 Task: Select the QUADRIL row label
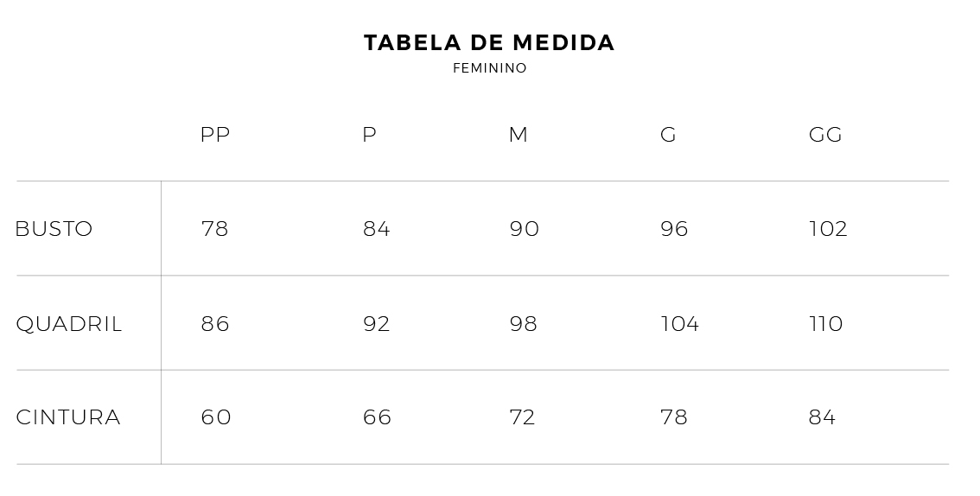pyautogui.click(x=69, y=324)
